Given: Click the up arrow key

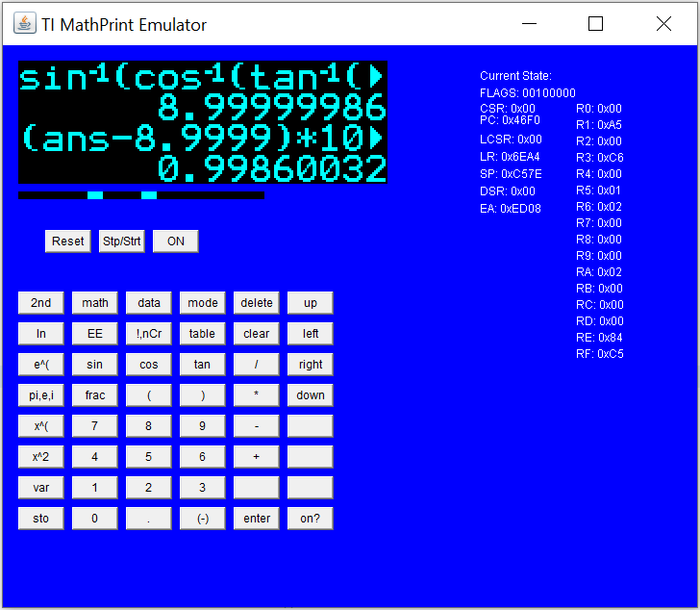Looking at the screenshot, I should [311, 303].
